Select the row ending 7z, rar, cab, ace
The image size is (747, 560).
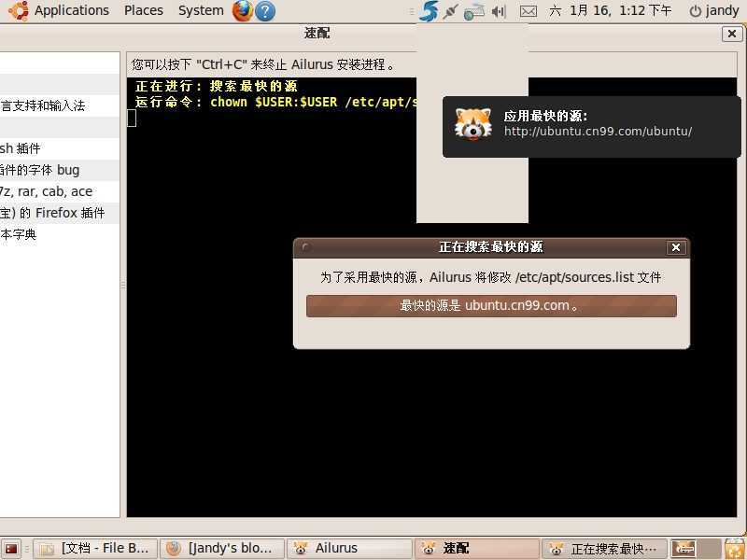click(x=60, y=191)
